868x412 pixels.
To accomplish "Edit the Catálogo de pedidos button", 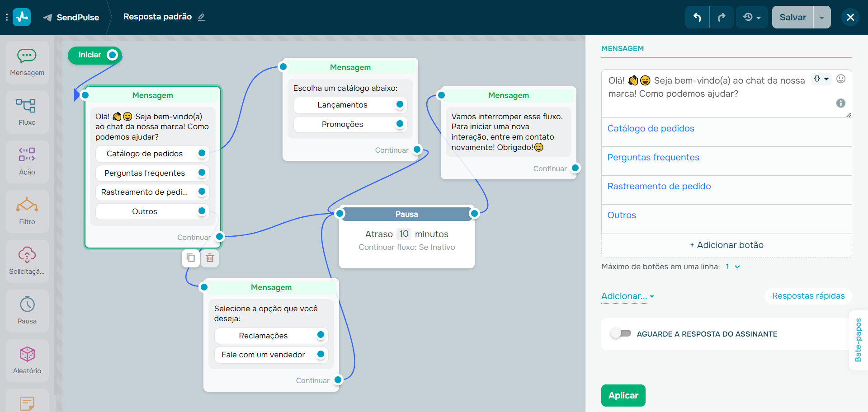I will point(726,132).
